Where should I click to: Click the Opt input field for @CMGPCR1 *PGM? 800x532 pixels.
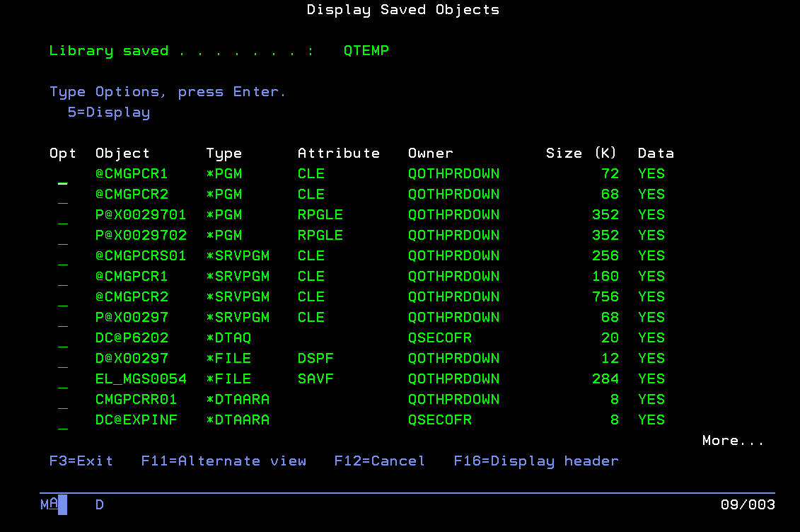(63, 175)
